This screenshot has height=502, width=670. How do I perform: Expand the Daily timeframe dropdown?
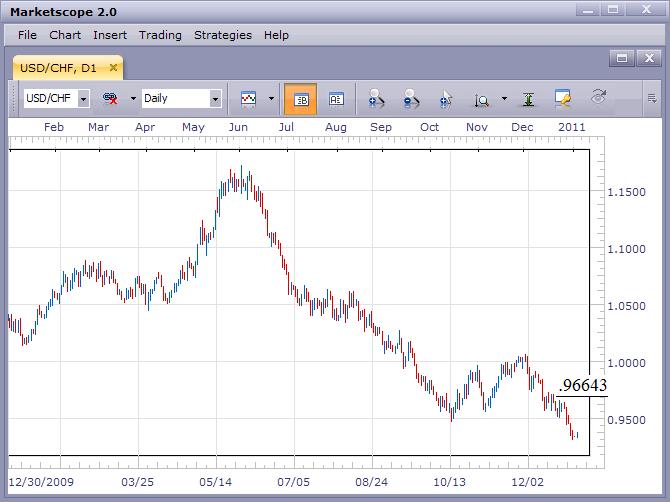point(215,99)
